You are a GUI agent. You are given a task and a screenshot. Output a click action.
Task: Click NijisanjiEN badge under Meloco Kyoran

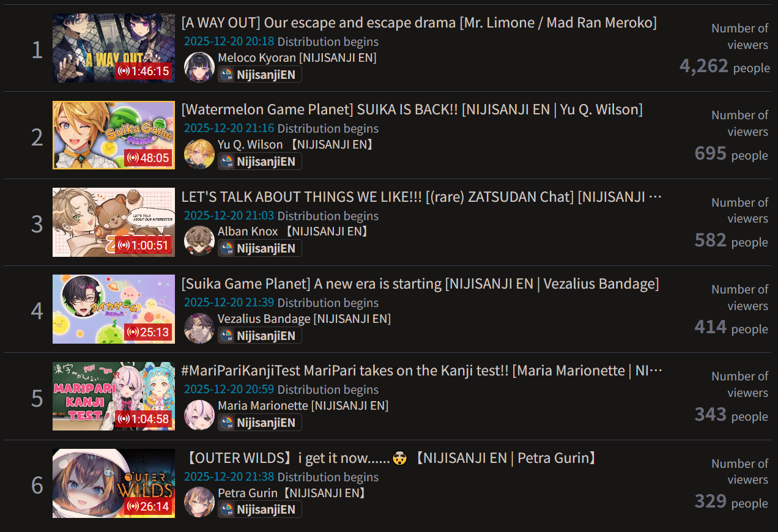click(x=260, y=75)
